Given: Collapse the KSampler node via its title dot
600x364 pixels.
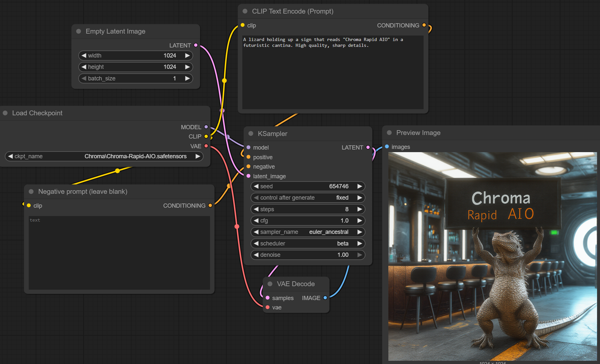Looking at the screenshot, I should [x=251, y=134].
